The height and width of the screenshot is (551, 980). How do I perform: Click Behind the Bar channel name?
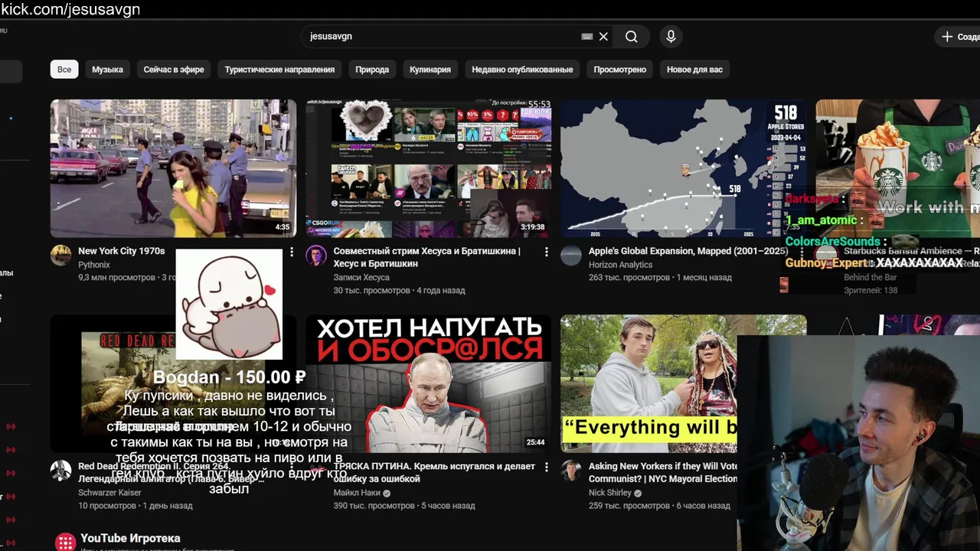click(x=871, y=278)
